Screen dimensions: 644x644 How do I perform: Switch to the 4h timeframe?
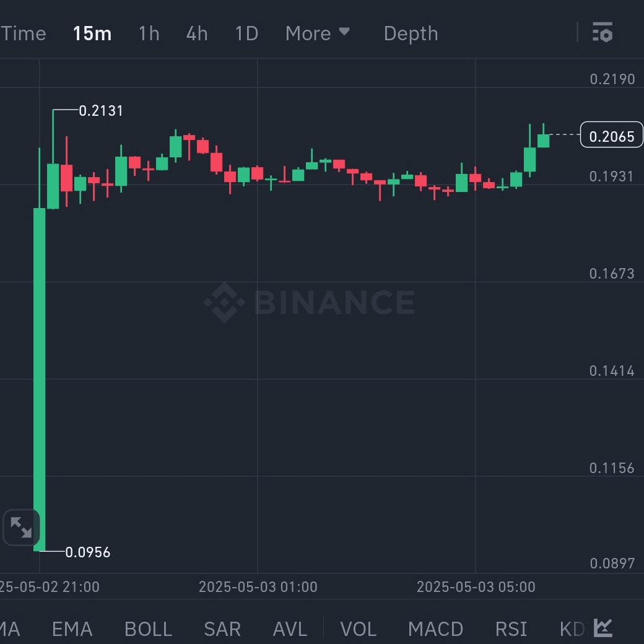coord(197,33)
